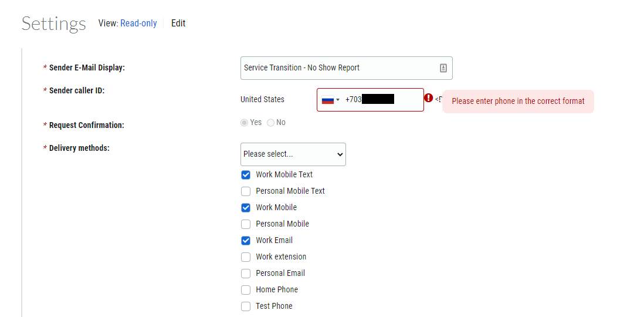Open the Delivery methods 'Please select...' dropdown
The width and height of the screenshot is (644, 317).
click(293, 154)
